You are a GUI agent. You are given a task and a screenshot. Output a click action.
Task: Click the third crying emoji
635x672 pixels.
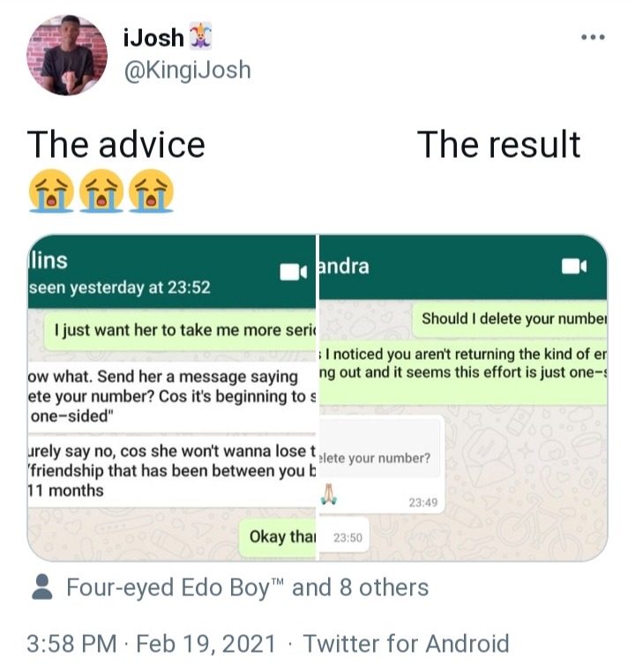[x=151, y=190]
